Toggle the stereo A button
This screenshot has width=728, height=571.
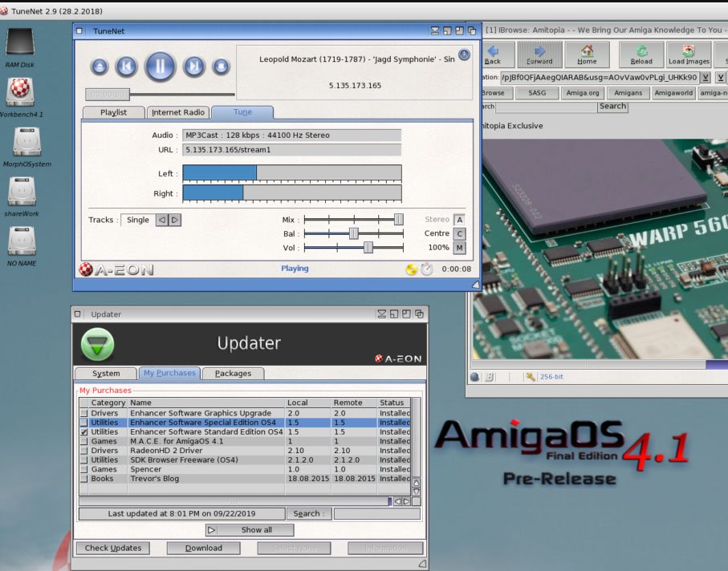pyautogui.click(x=459, y=220)
